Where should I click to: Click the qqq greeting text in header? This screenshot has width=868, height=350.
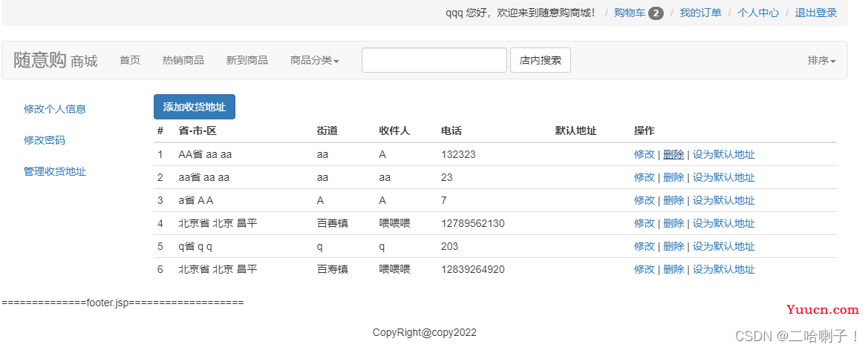pos(522,13)
